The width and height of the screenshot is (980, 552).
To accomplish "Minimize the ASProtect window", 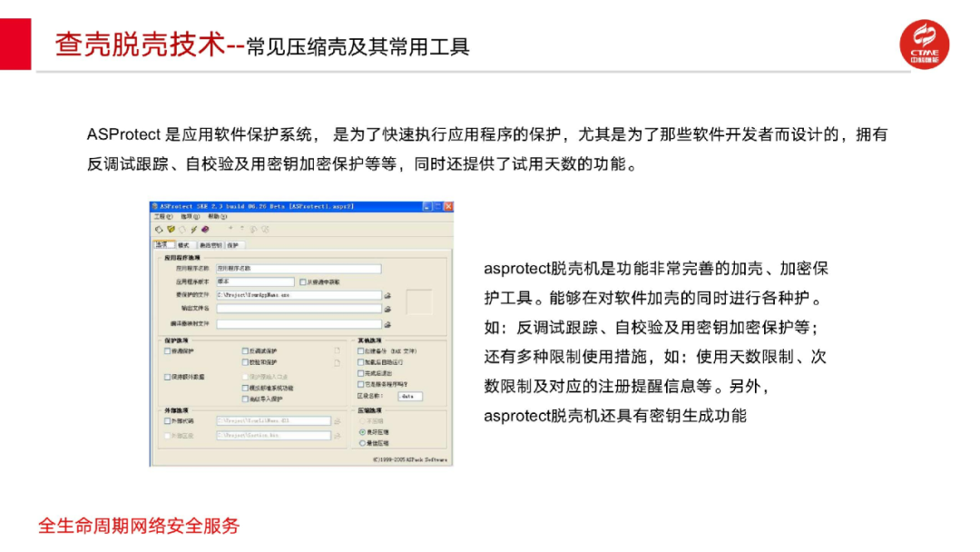I will (x=426, y=206).
